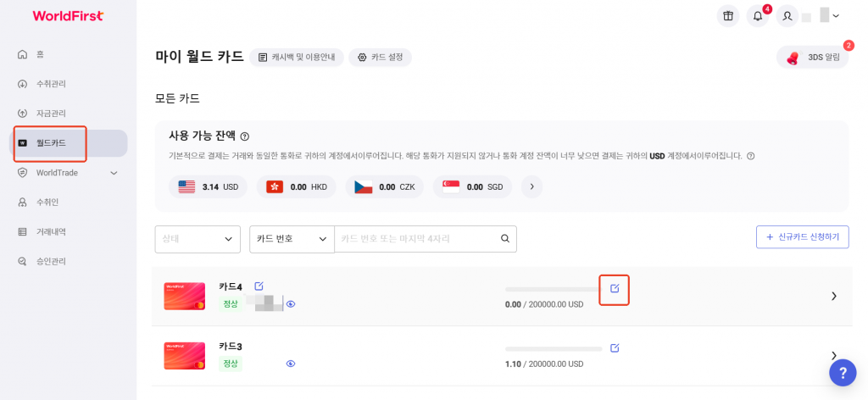Show more currencies with the right arrow
This screenshot has height=400, width=868.
532,187
